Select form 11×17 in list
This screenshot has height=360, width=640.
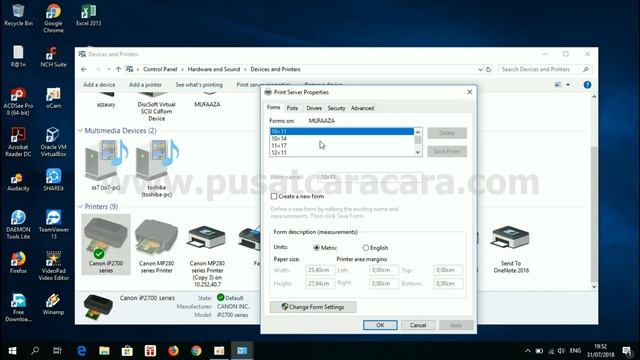point(342,146)
